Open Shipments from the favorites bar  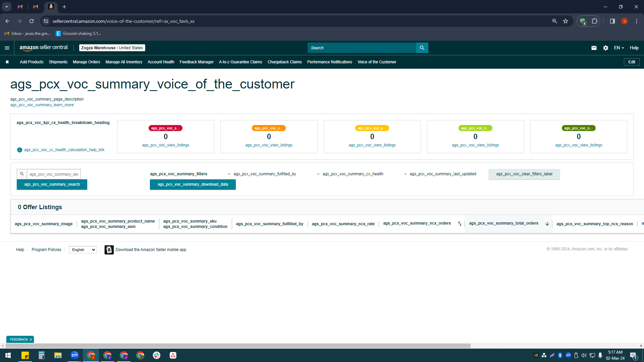pos(58,62)
